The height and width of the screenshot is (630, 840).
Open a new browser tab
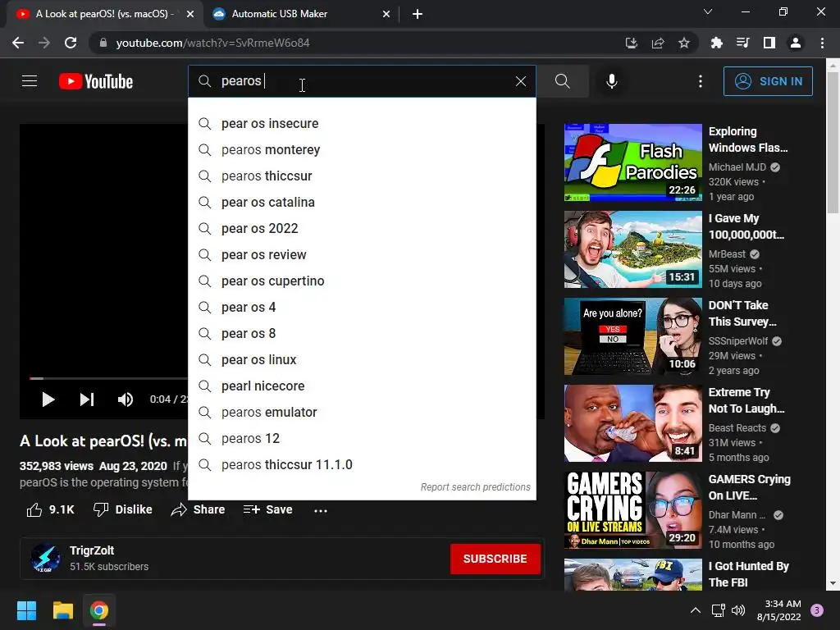[418, 14]
